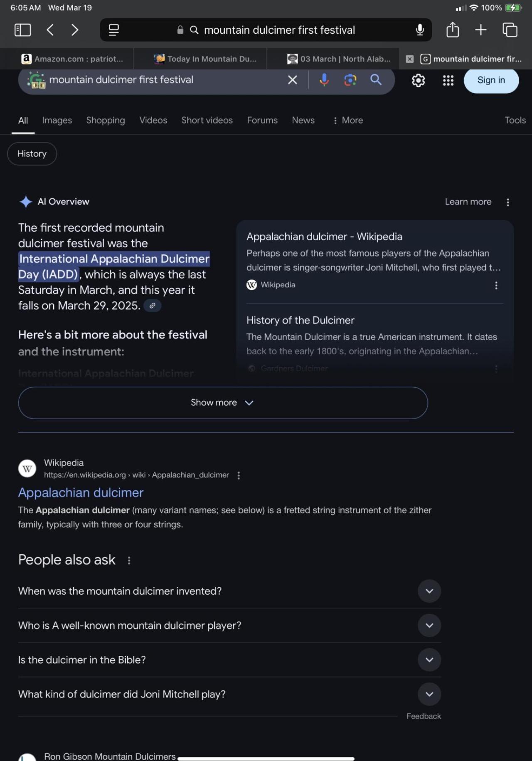Expand "When was the mountain dulcimer invented?"
Image resolution: width=532 pixels, height=761 pixels.
tap(429, 591)
